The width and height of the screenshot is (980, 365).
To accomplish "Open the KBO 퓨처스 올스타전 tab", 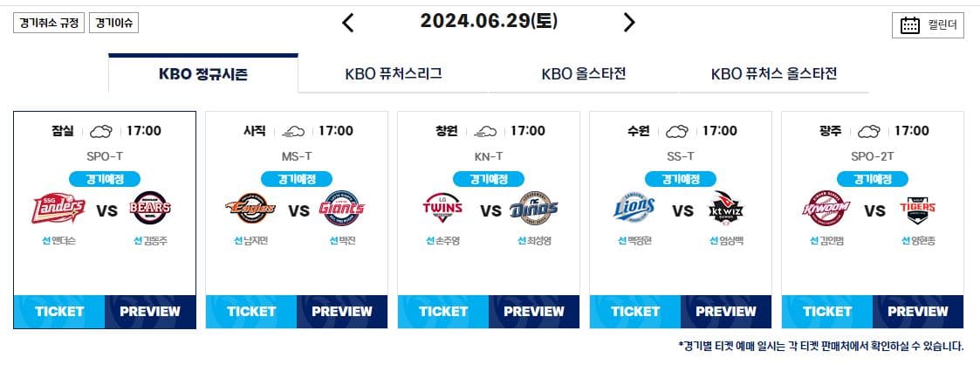I will click(x=774, y=73).
